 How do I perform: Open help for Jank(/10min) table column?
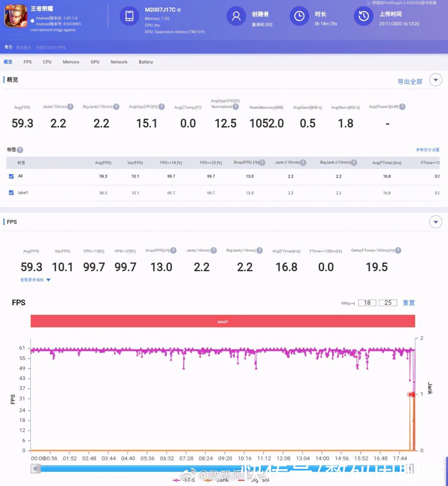pos(303,163)
